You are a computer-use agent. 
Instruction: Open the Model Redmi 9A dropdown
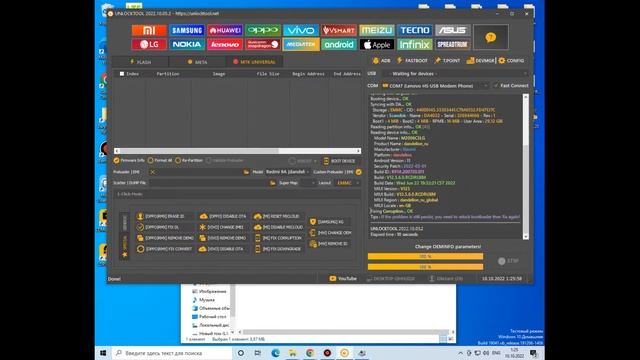[287, 172]
